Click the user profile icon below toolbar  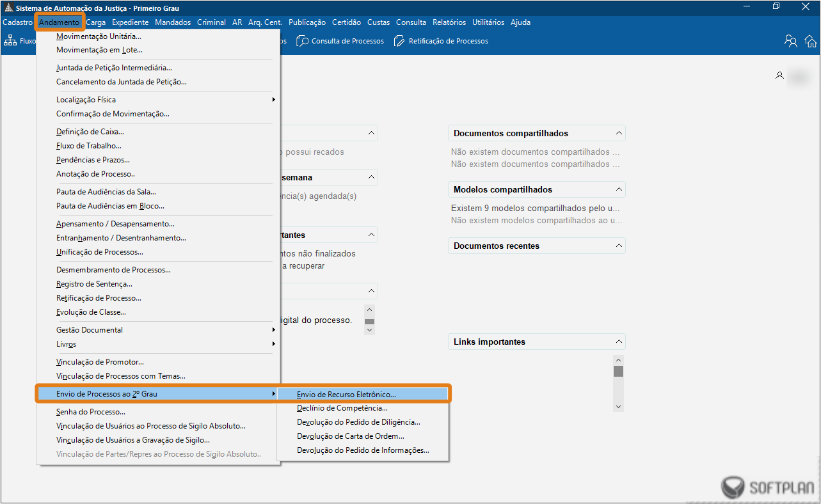point(779,75)
